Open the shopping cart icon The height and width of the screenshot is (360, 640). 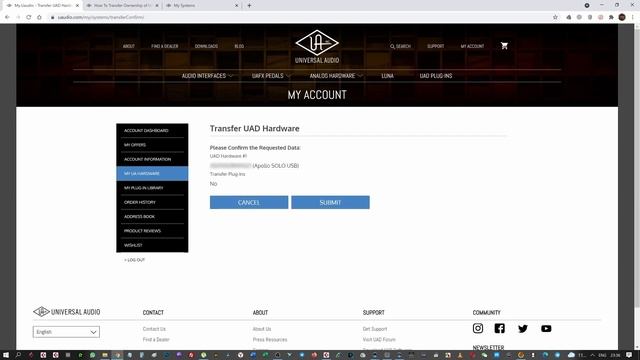[x=504, y=46]
